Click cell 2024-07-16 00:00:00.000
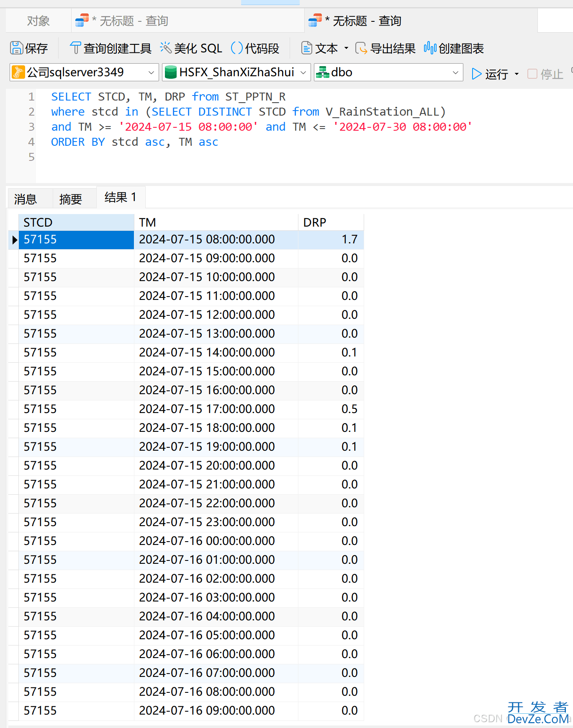The width and height of the screenshot is (573, 728). (x=216, y=541)
